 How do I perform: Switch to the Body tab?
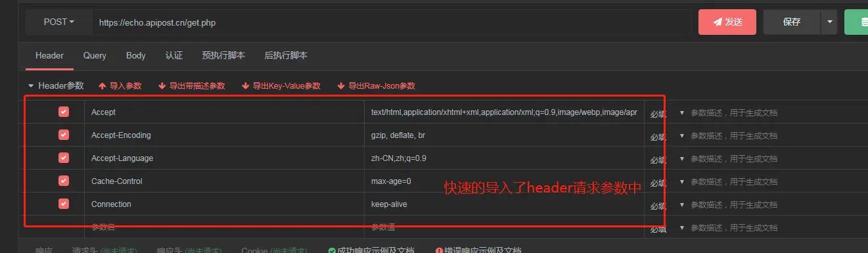pyautogui.click(x=136, y=56)
